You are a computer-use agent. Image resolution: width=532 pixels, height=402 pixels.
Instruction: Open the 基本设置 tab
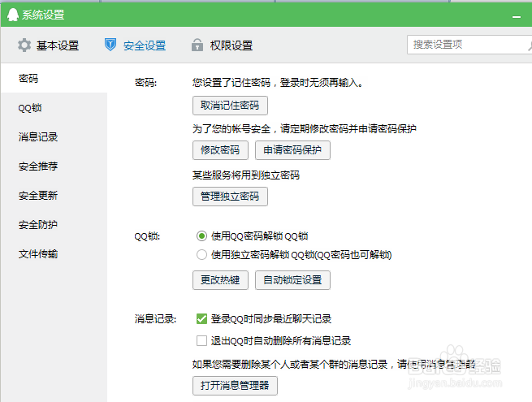point(48,45)
